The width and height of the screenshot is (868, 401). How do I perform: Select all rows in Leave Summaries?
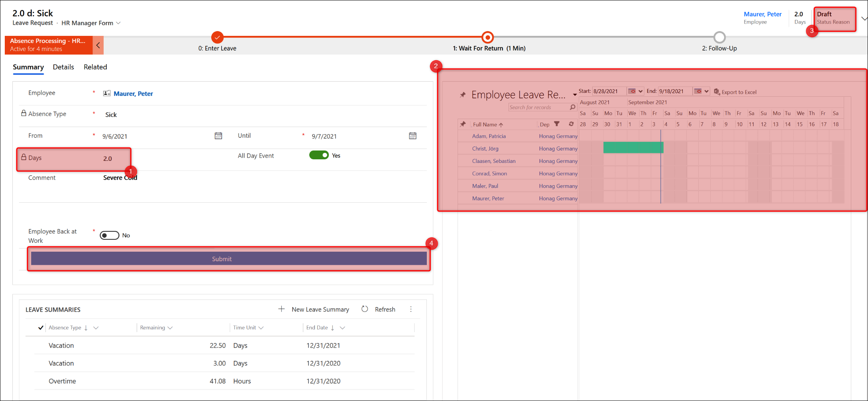pyautogui.click(x=41, y=328)
